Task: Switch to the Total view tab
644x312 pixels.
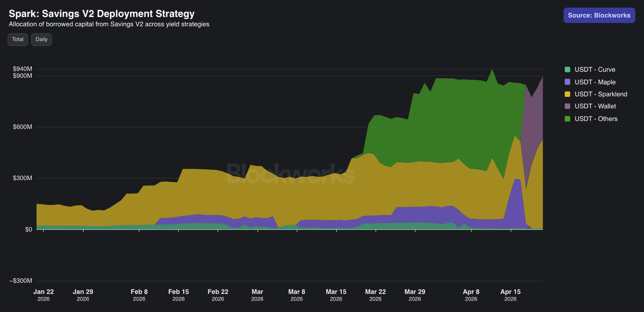Action: tap(18, 39)
